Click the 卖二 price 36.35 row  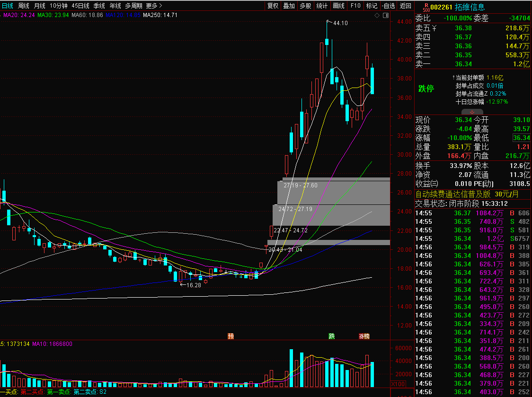[472, 55]
